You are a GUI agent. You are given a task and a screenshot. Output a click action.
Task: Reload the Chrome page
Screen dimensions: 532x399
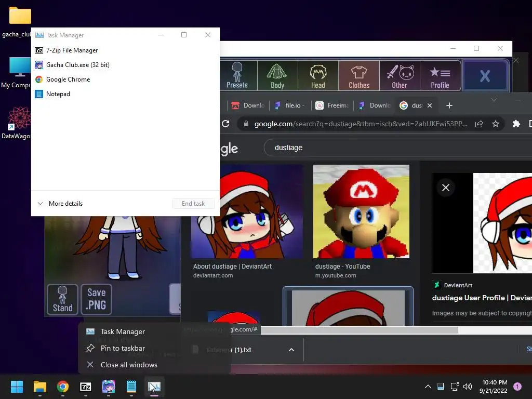point(225,124)
